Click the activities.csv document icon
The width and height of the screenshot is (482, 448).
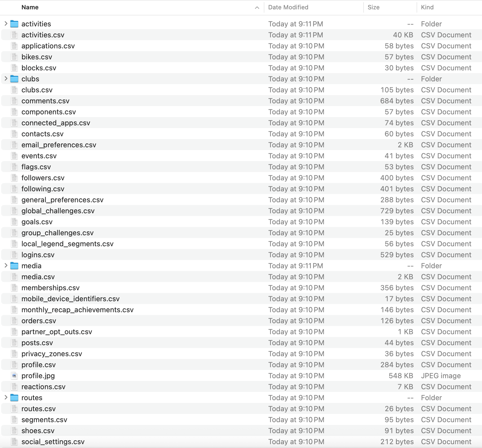pos(14,35)
